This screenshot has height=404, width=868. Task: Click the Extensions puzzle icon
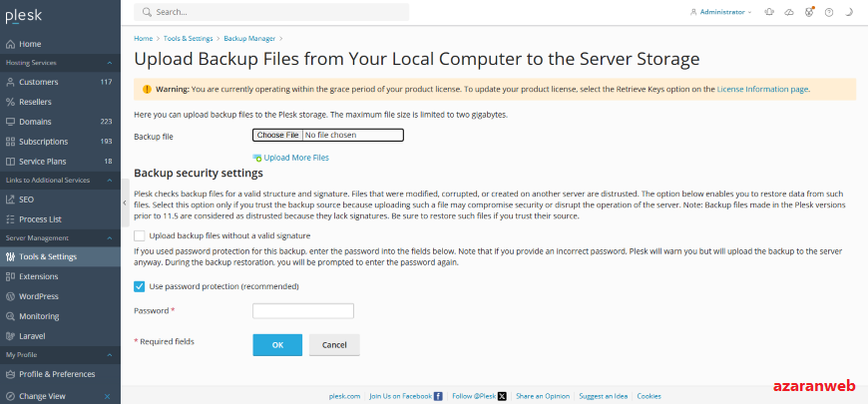point(10,276)
